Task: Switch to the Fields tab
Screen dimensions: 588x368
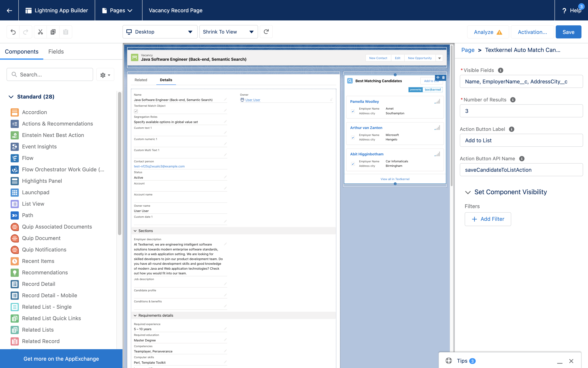Action: pos(56,52)
